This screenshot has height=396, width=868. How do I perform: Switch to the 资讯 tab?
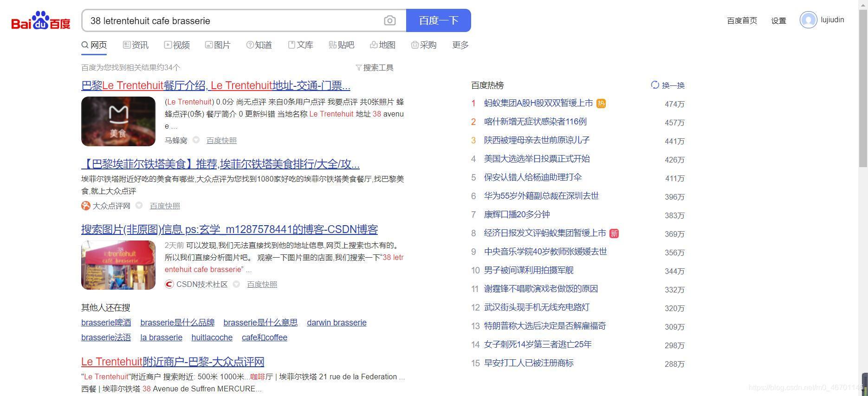(136, 45)
